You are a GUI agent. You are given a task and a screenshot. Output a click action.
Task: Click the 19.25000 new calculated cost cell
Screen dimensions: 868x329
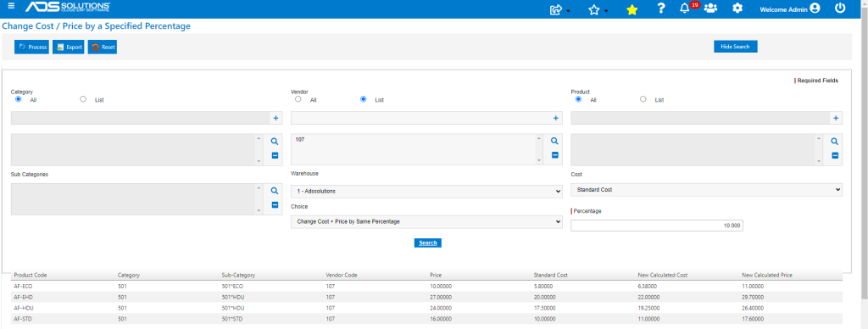pyautogui.click(x=648, y=308)
